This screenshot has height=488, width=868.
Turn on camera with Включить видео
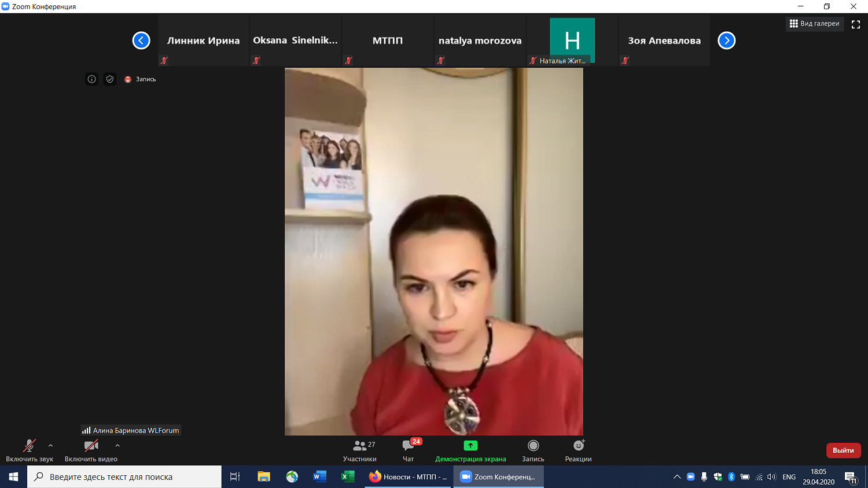(x=91, y=450)
